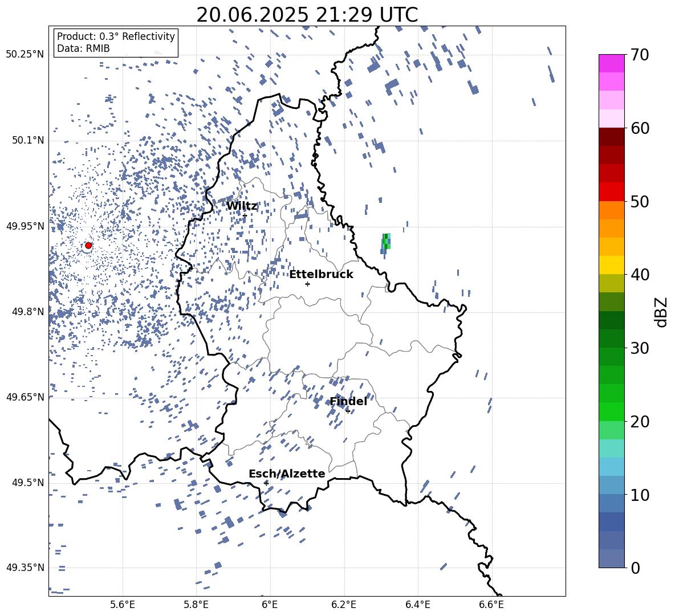This screenshot has width=675, height=616.
Task: Click the plot title date and time
Action: [x=307, y=15]
